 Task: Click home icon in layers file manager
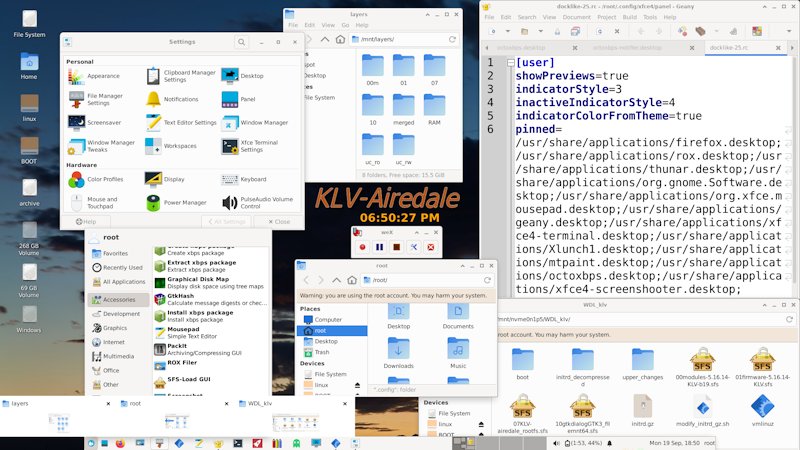pos(340,39)
